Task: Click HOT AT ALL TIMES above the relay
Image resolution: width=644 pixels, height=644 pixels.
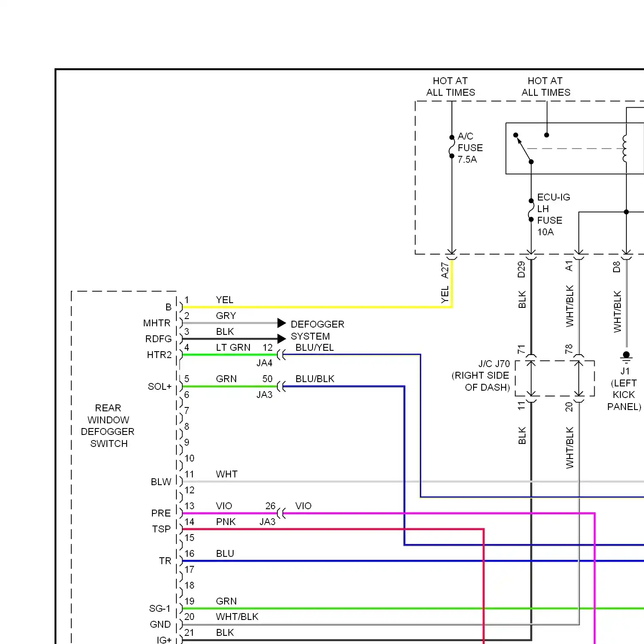Action: click(x=546, y=87)
